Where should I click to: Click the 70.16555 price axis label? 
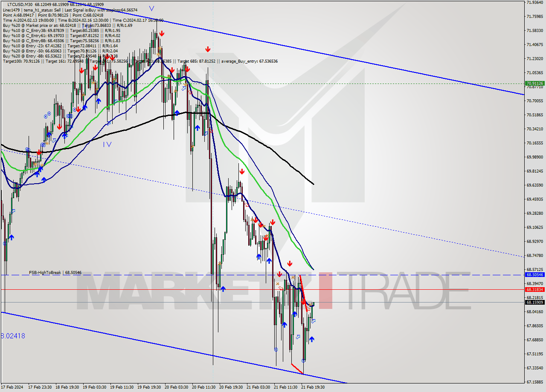point(535,143)
